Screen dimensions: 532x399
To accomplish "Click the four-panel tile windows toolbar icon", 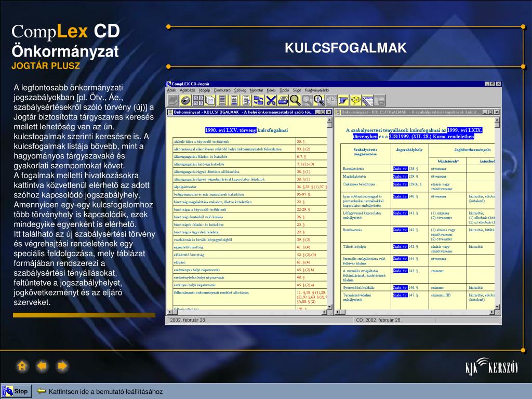I will pyautogui.click(x=198, y=100).
